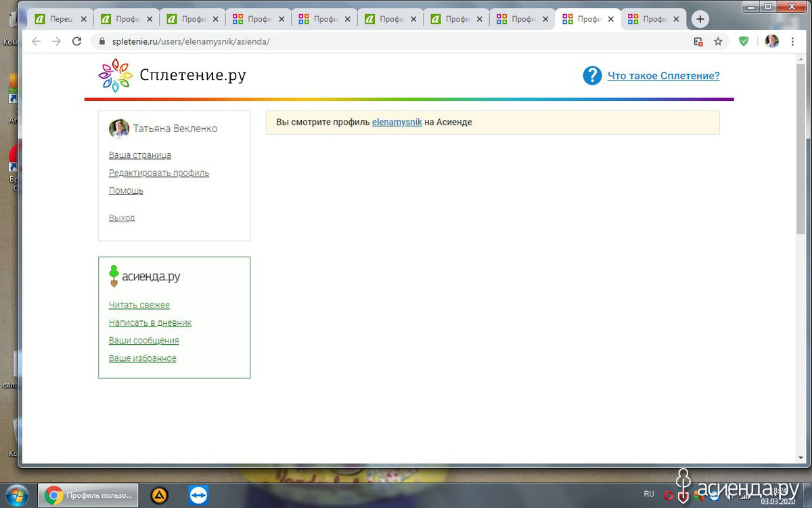
Task: Log out via the Выход link
Action: pyautogui.click(x=122, y=217)
